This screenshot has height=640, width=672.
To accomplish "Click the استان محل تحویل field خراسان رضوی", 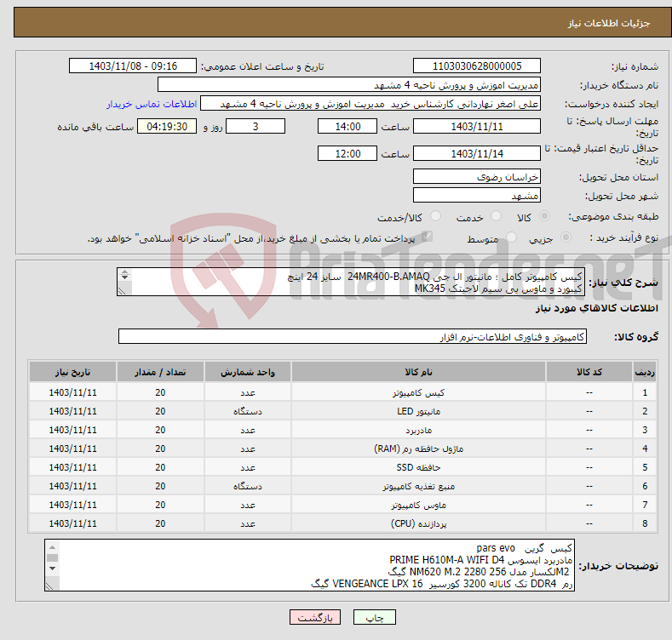I will pyautogui.click(x=476, y=177).
